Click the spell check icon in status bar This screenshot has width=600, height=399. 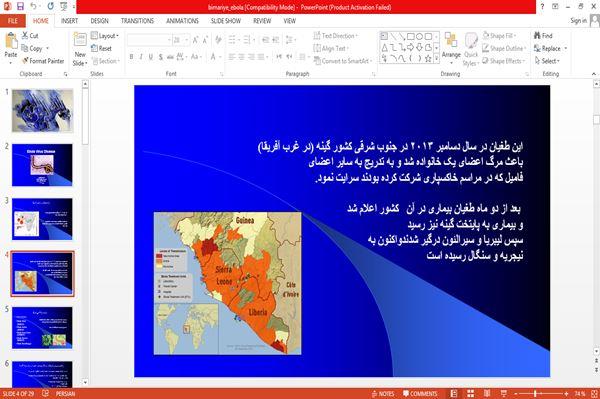point(46,394)
